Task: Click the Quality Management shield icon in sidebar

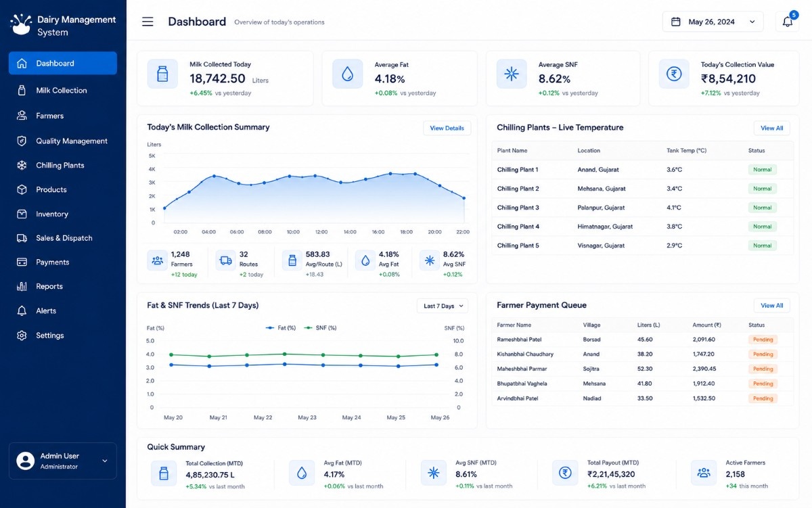Action: click(x=22, y=141)
